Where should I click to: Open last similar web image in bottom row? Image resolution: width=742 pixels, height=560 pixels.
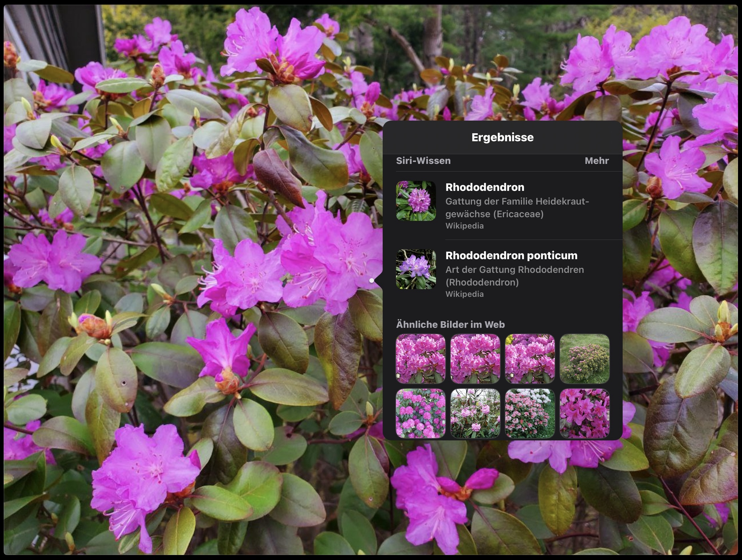[584, 413]
